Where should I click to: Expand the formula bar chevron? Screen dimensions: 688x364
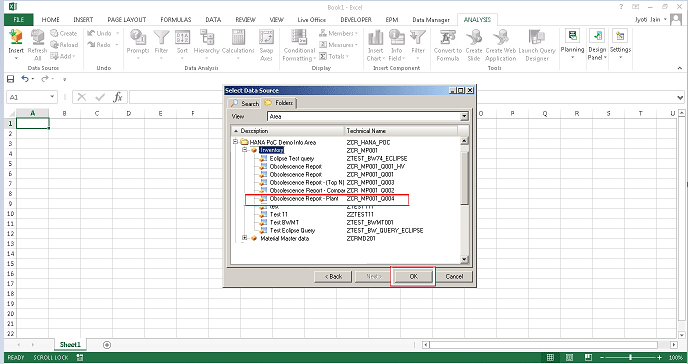tap(680, 97)
